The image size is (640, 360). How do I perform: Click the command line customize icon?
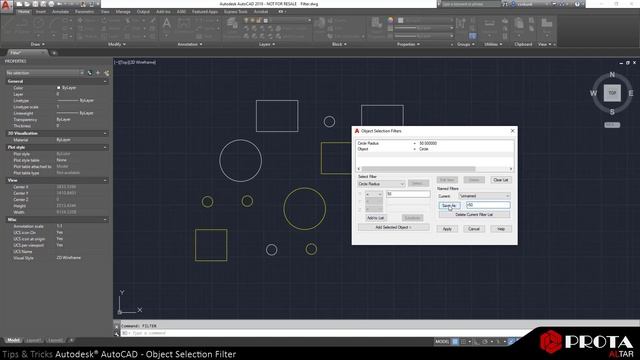117,333
